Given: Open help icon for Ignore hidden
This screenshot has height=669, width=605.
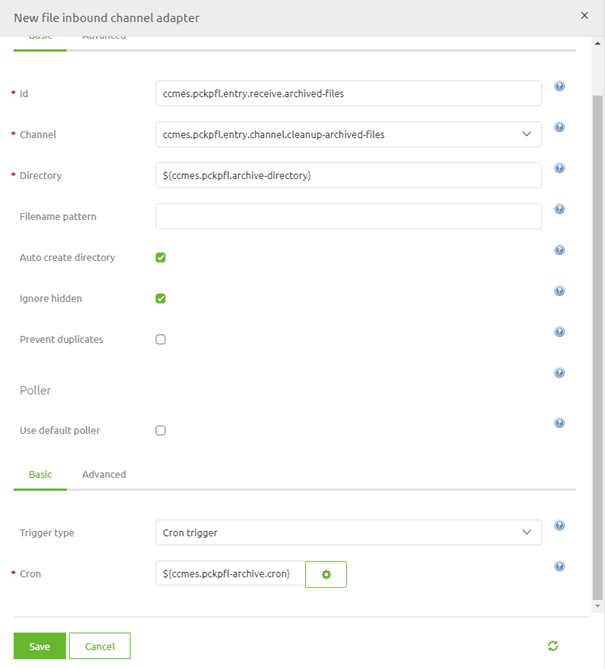Looking at the screenshot, I should 559,291.
